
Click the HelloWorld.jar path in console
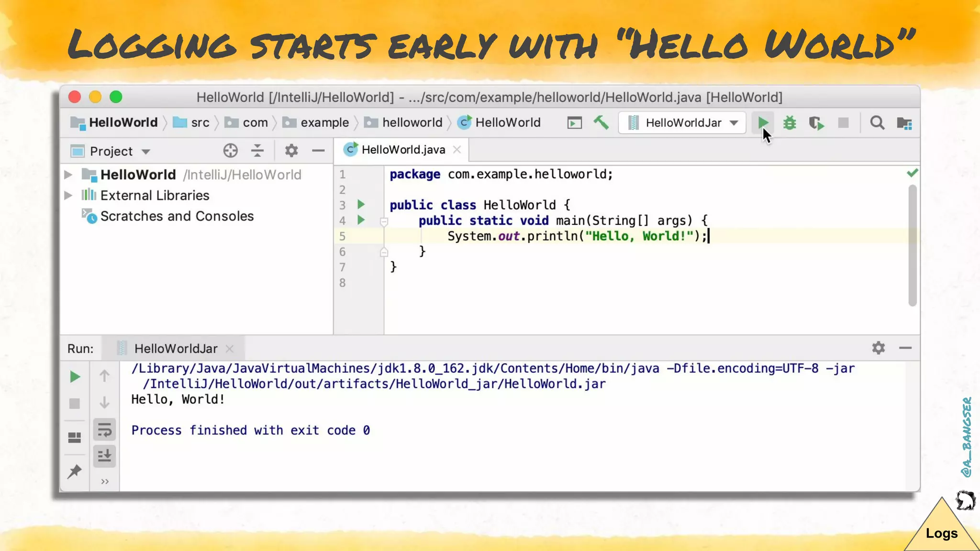coord(374,384)
